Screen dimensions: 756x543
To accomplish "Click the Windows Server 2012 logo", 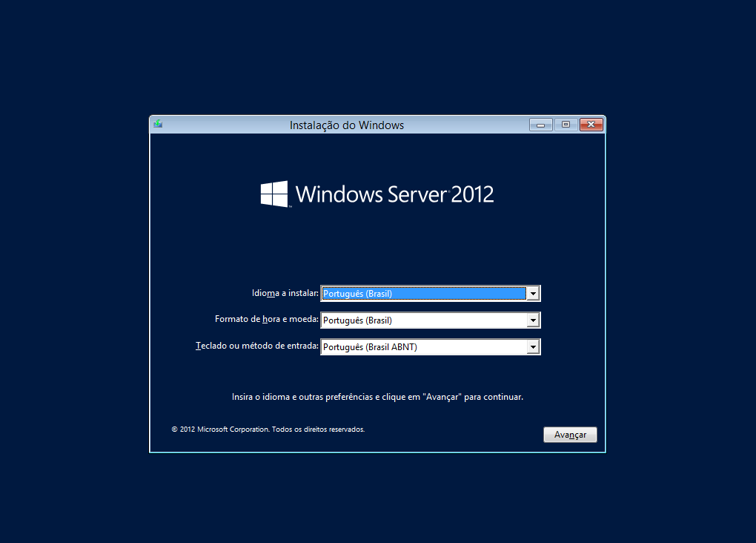I will [x=377, y=194].
